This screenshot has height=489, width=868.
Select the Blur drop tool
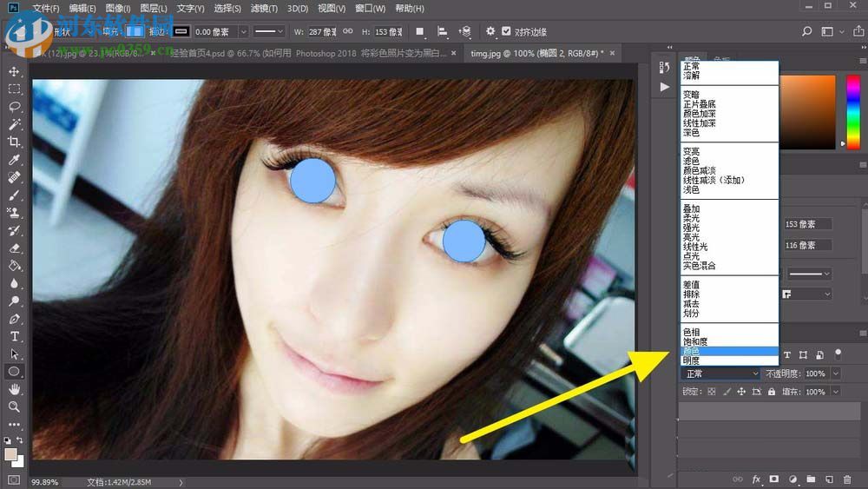(x=14, y=284)
